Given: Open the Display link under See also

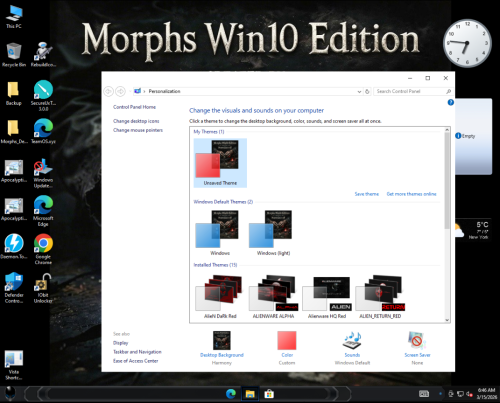Looking at the screenshot, I should coord(120,343).
